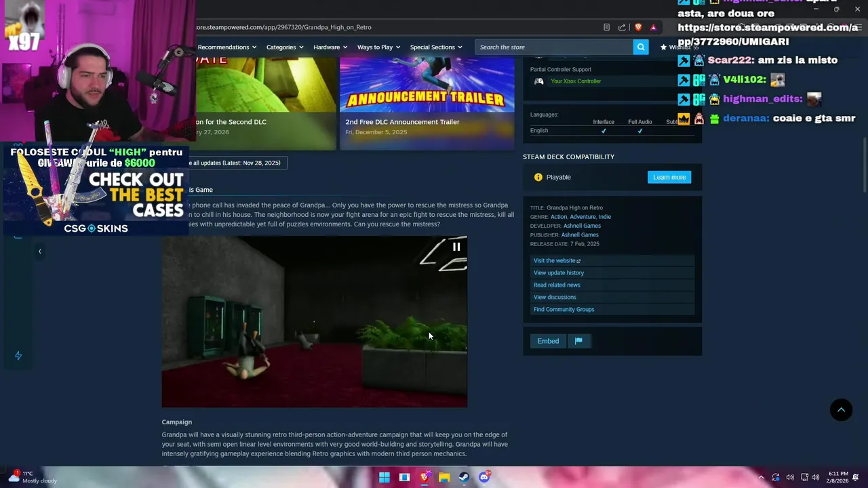Click the taskbar clock showing 6:11 PM

837,477
